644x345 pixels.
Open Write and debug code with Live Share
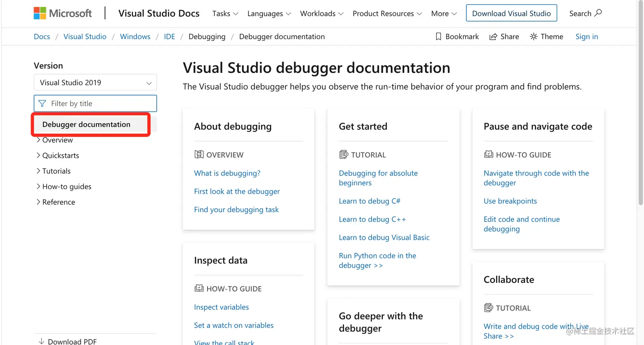click(x=536, y=331)
